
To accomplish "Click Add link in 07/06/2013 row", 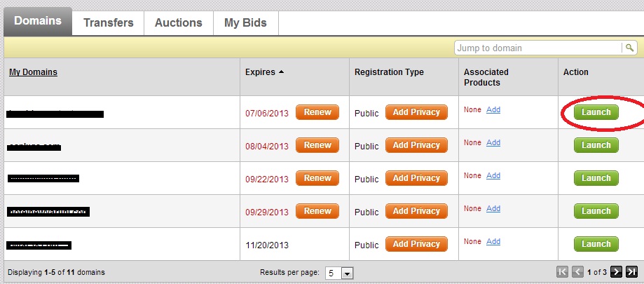I will point(493,109).
